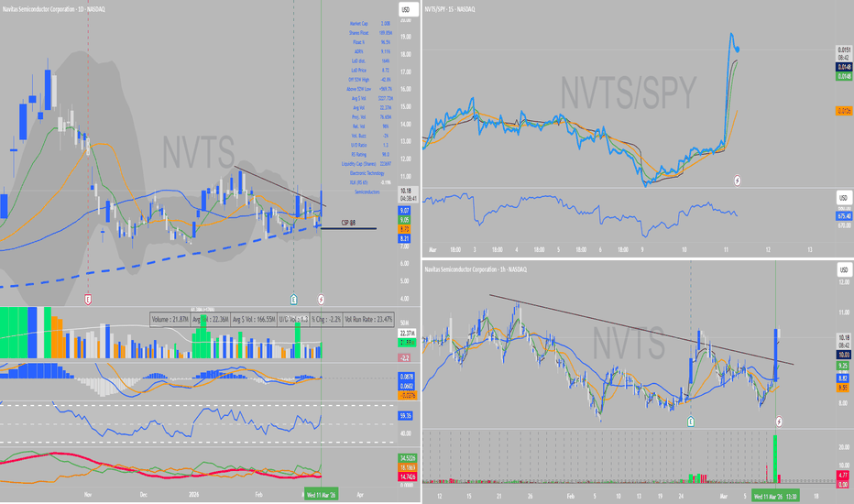Open the lightning event marker on daily chart
Screen dimensions: 854x504
tap(322, 299)
